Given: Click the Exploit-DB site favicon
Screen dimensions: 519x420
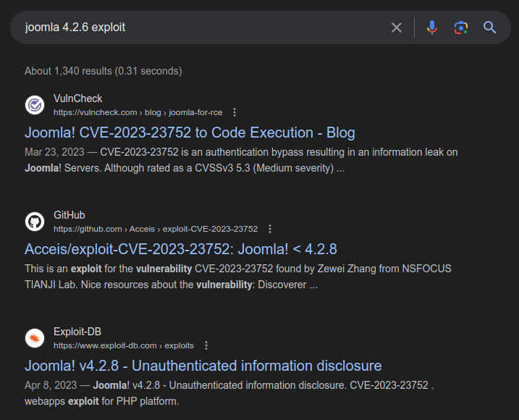Looking at the screenshot, I should tap(35, 338).
